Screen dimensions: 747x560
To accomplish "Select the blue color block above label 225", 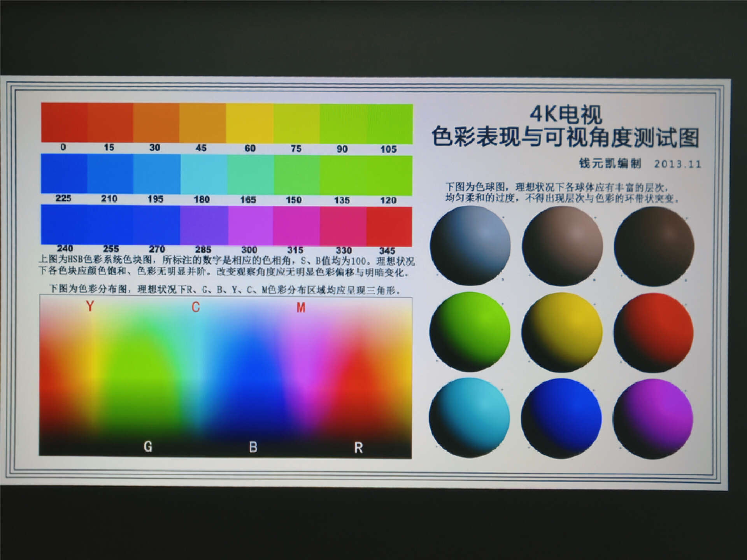I will [x=64, y=173].
